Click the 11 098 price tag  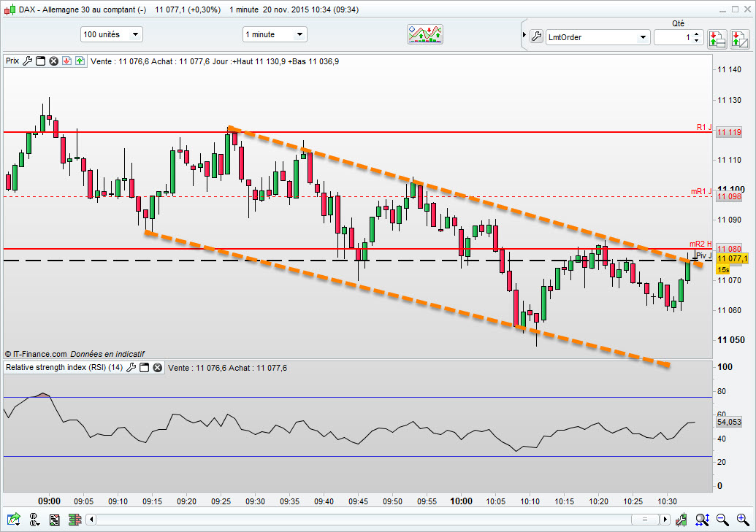(x=729, y=196)
